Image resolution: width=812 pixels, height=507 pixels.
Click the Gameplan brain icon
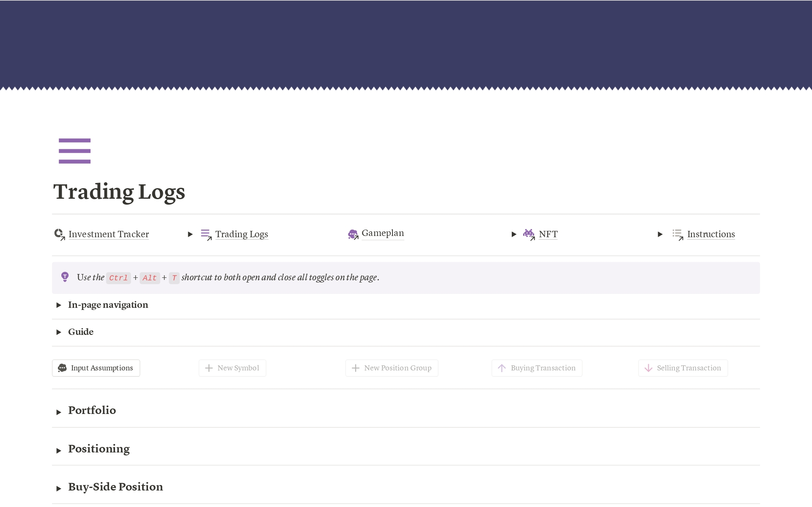[x=353, y=234]
